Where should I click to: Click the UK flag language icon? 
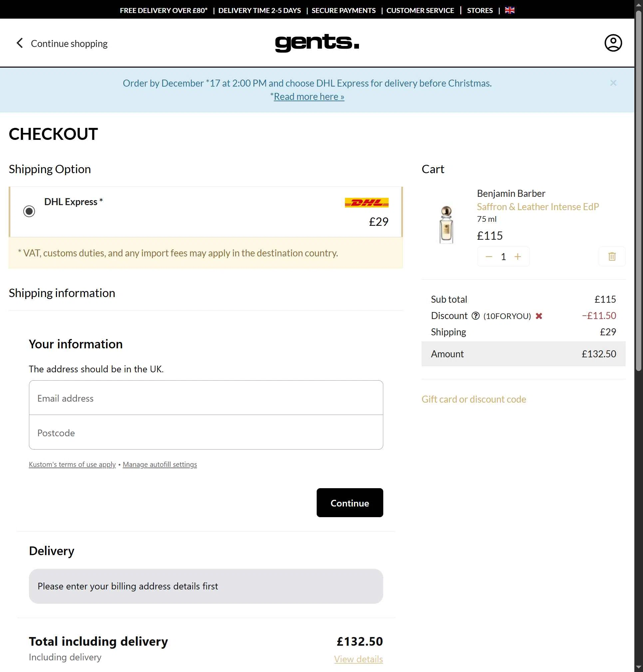[509, 10]
